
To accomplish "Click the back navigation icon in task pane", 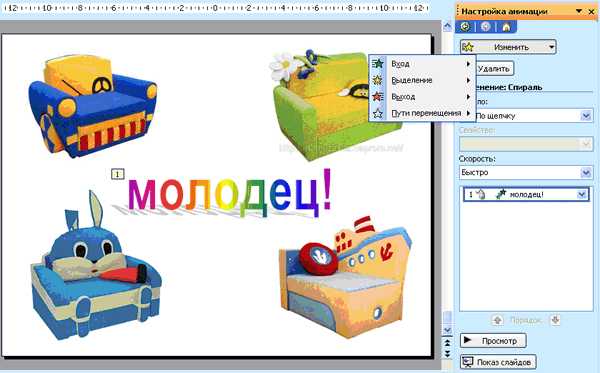I will coord(465,27).
